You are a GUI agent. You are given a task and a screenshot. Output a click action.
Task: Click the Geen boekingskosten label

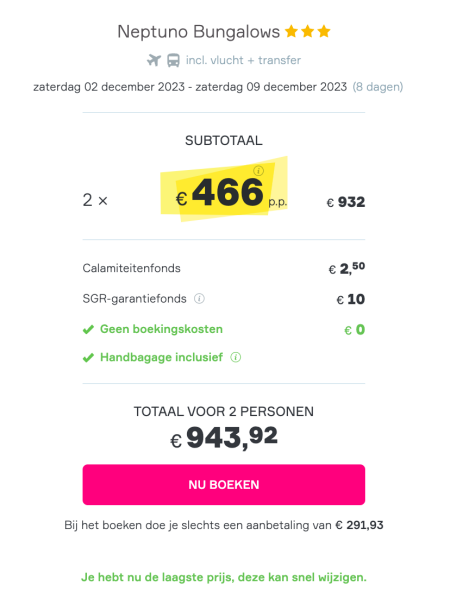[x=161, y=329]
